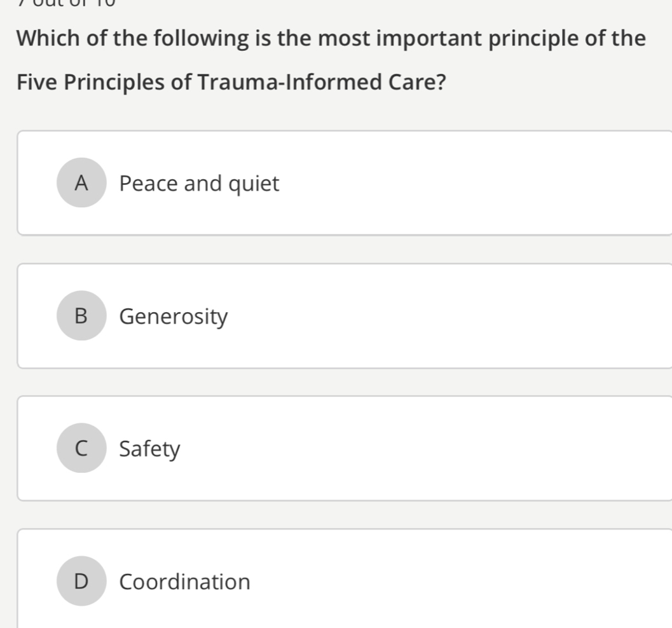
Task: Click the circular C badge
Action: click(81, 449)
